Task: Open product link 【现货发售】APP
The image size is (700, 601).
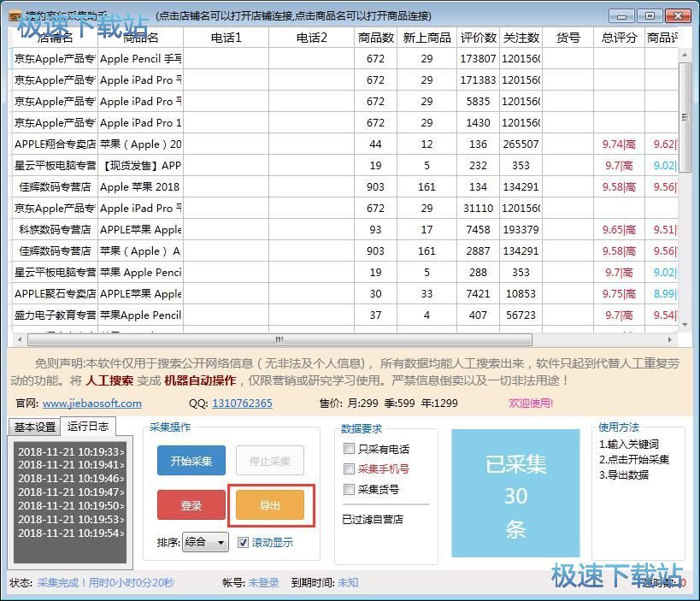Action: pos(141,166)
